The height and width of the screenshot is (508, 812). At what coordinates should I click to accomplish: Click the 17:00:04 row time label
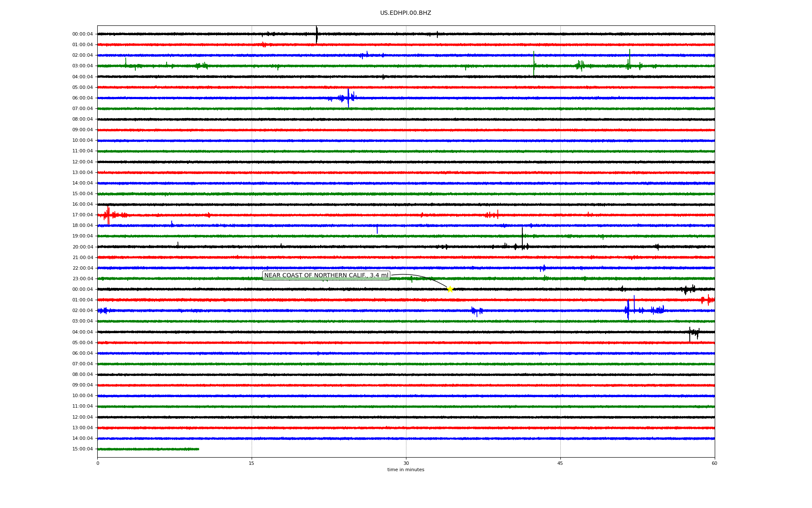coord(82,215)
